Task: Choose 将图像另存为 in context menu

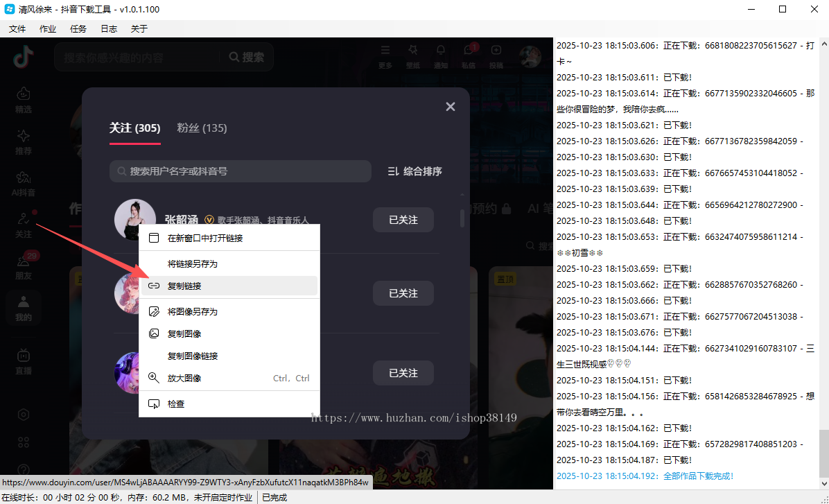Action: 229,312
